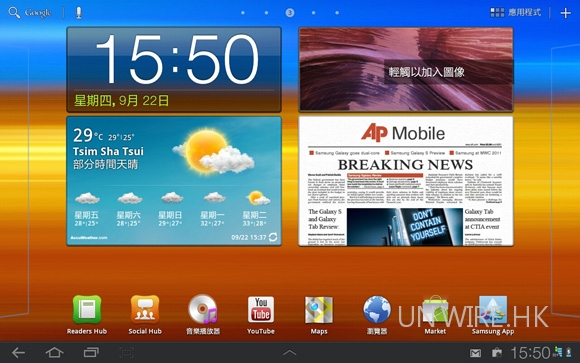
Task: Switch to the fourth home screen page dot
Action: tap(314, 13)
